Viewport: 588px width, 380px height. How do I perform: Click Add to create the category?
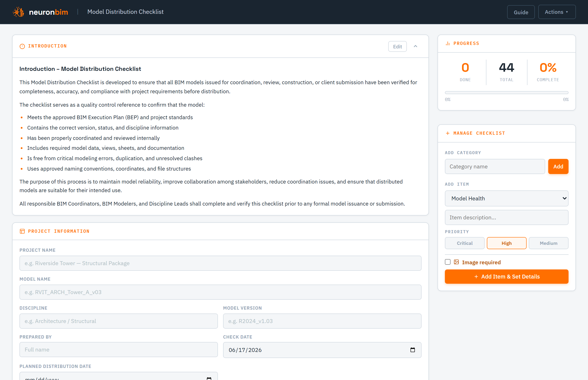tap(558, 166)
